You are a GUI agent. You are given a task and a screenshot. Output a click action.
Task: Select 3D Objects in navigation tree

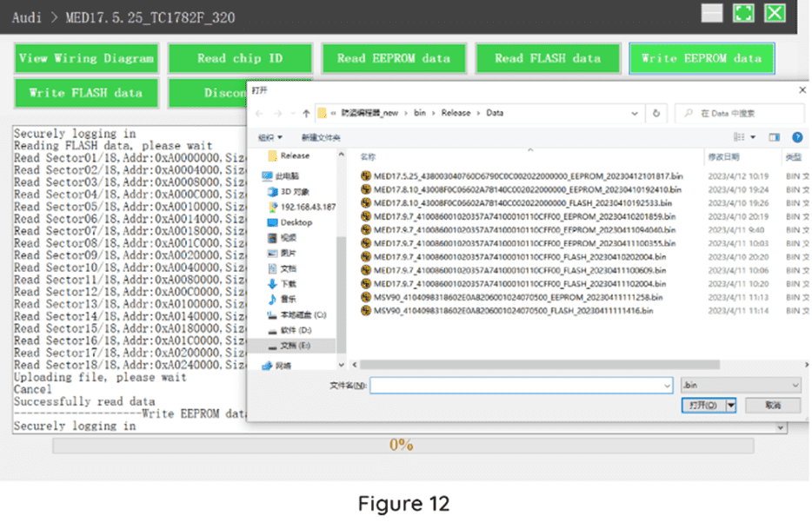[x=289, y=191]
